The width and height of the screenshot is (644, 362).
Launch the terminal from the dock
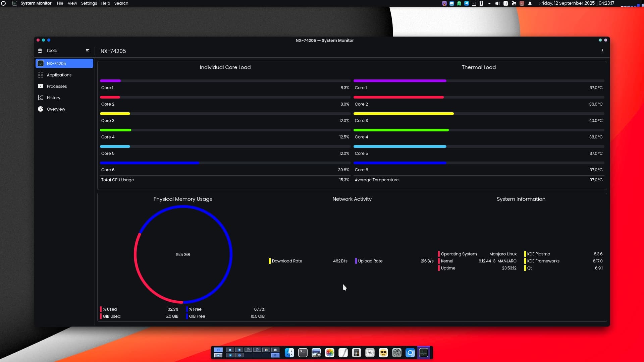(303, 353)
